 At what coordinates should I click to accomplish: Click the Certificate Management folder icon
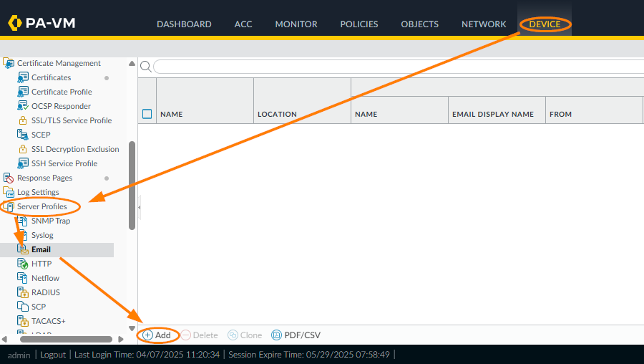point(8,63)
